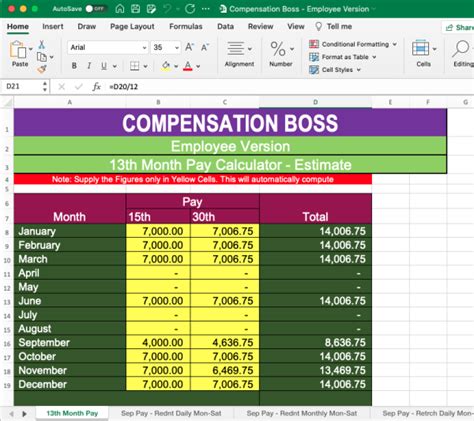Expand the Underline style arrow
Viewport: 474px width, 421px height.
pyautogui.click(x=115, y=66)
